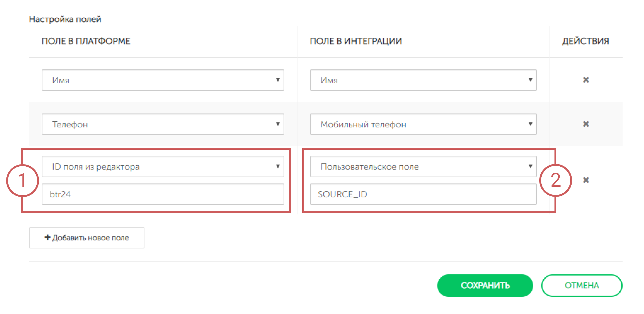Open the Мобильный телефон dropdown

[423, 124]
